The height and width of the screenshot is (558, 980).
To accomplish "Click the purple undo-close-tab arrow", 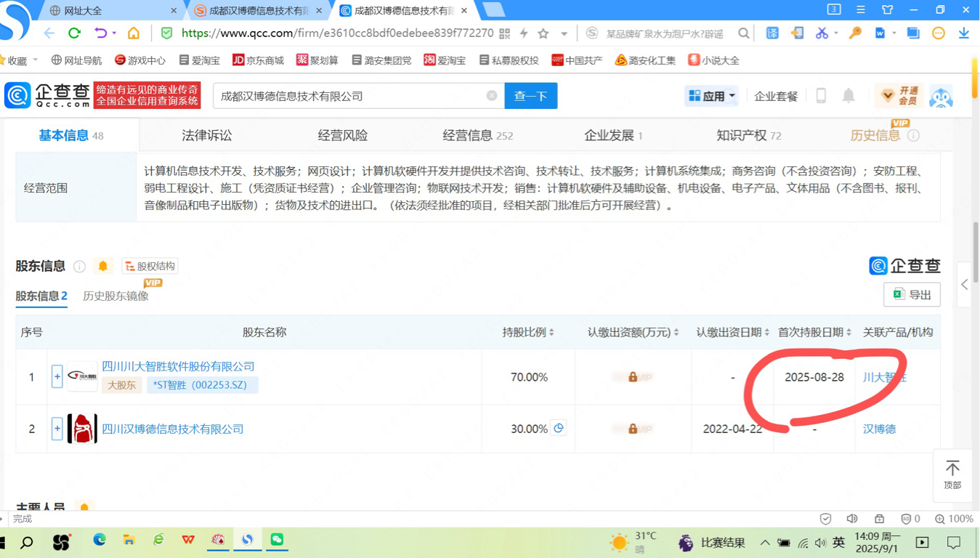I will 101,33.
